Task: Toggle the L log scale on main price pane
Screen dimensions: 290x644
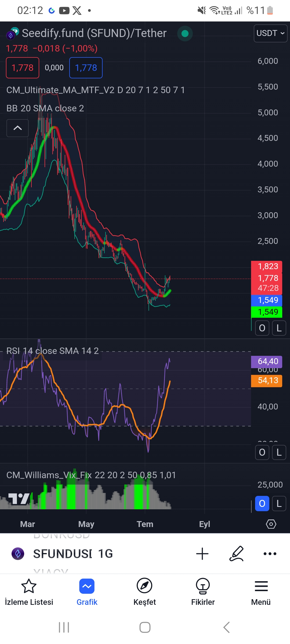Action: [279, 328]
